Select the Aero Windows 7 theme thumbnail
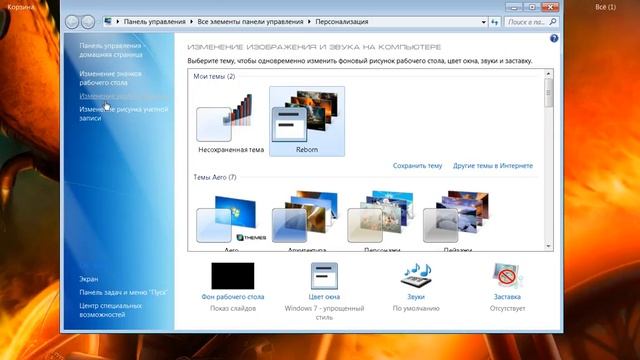Image resolution: width=640 pixels, height=360 pixels. [x=231, y=219]
